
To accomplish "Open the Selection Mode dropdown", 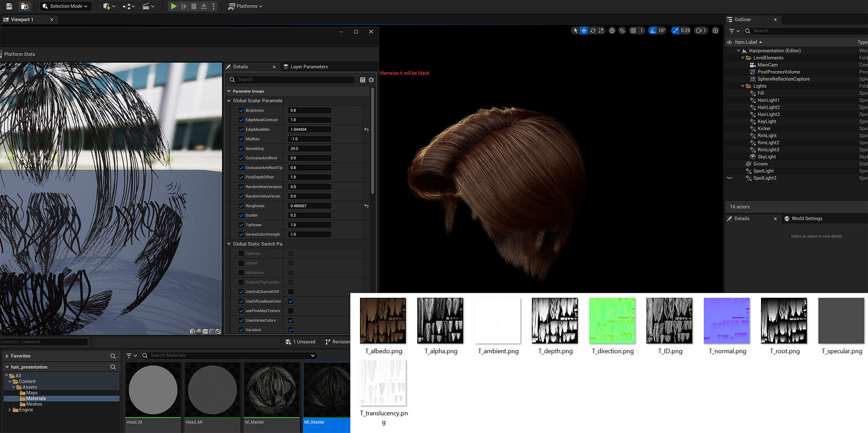I will 66,6.
